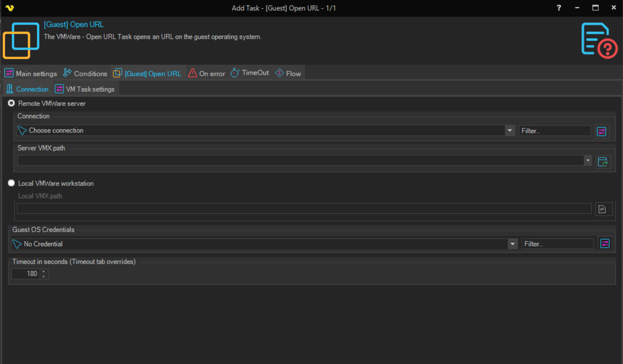
Task: Refresh the Server VMX path list
Action: [x=603, y=161]
